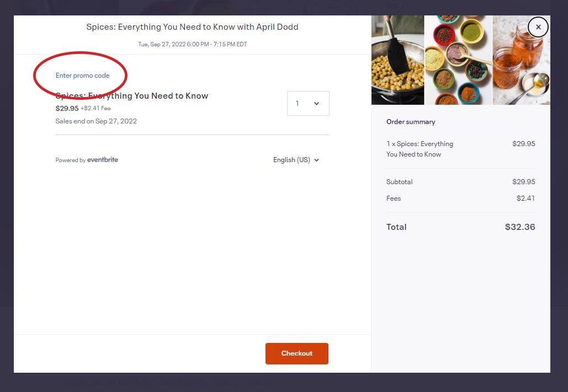Click the chickpeas pan photo
The image size is (568, 392).
(397, 60)
